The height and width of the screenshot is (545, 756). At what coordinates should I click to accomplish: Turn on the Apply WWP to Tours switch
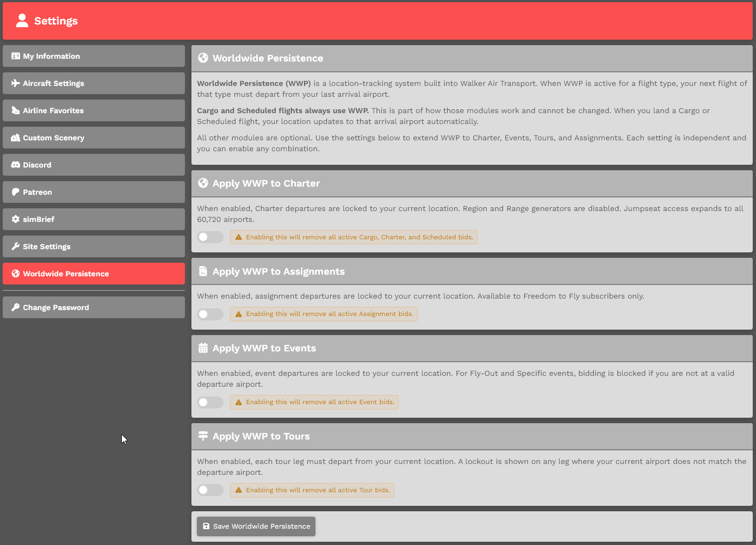[210, 490]
